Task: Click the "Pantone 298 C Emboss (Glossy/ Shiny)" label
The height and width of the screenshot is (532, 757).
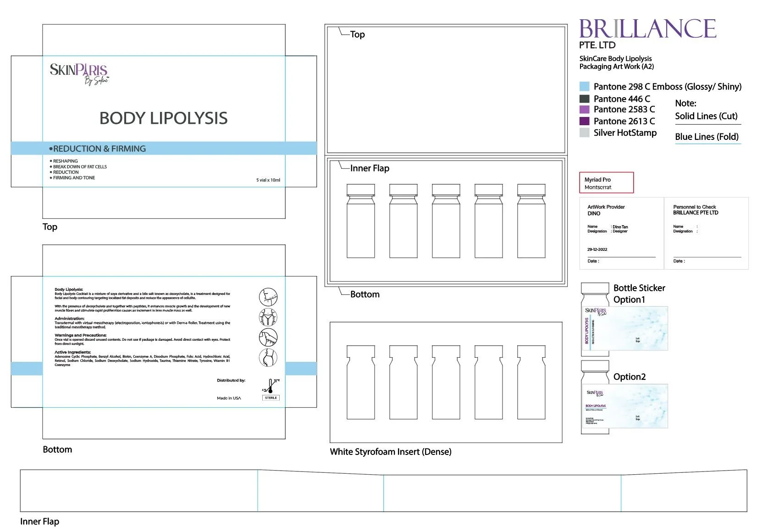Action: (668, 87)
